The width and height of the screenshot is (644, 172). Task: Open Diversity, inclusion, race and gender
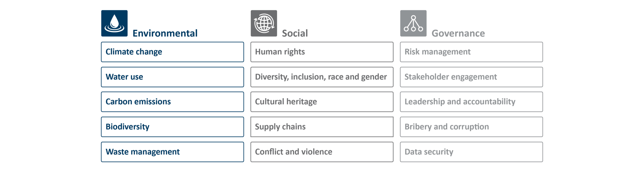coord(322,77)
